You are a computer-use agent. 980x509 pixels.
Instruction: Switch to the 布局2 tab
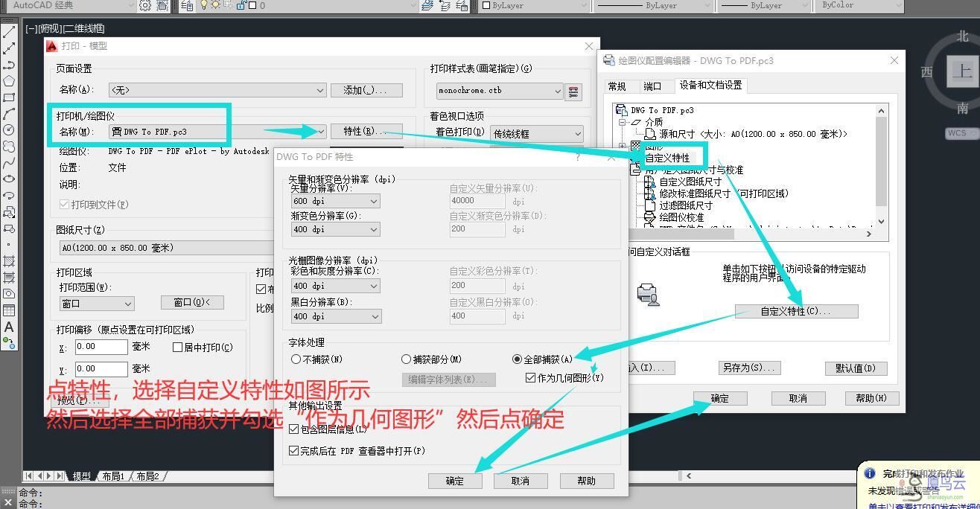tap(147, 476)
